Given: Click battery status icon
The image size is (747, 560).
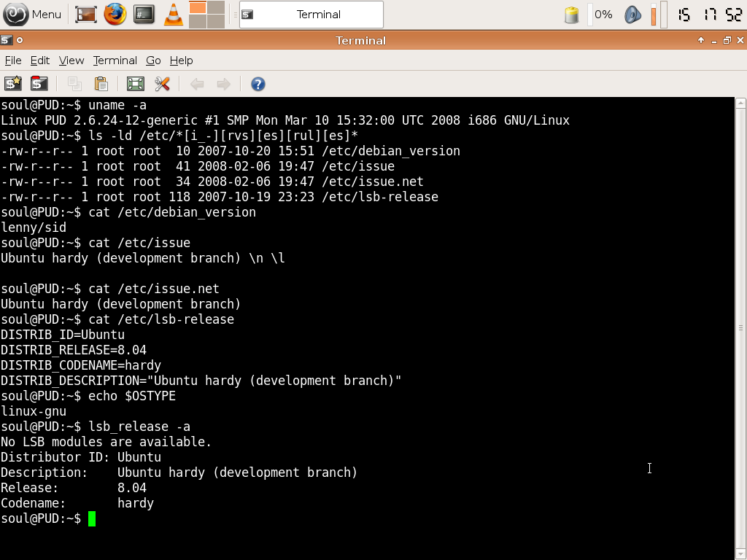Looking at the screenshot, I should [571, 15].
